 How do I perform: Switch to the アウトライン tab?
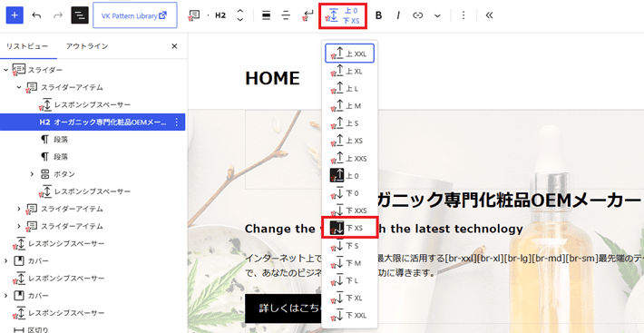[x=87, y=46]
